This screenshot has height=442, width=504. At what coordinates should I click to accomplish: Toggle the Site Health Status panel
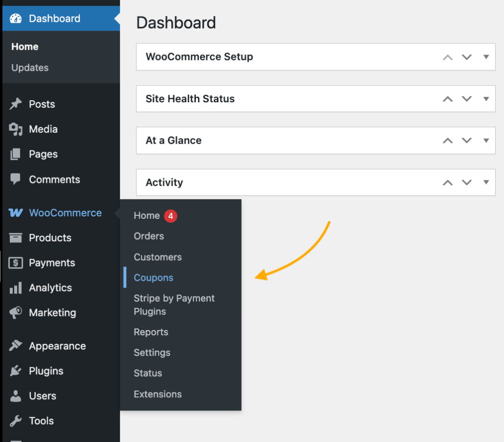[486, 99]
